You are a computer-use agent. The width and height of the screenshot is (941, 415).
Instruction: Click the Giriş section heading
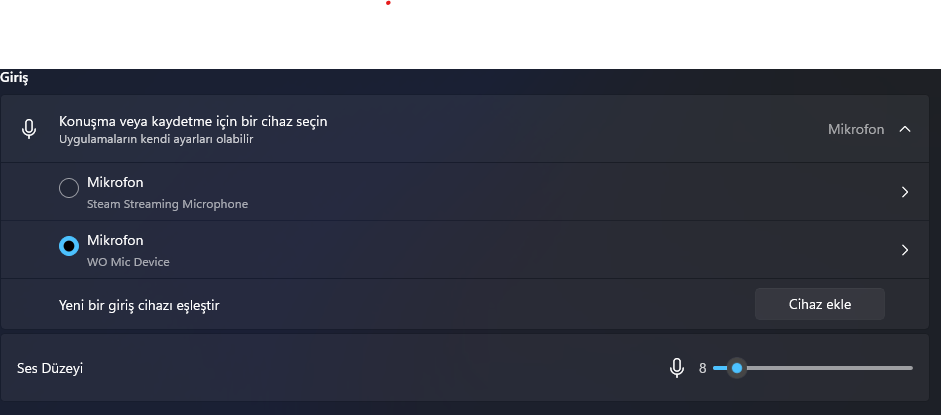pos(14,78)
